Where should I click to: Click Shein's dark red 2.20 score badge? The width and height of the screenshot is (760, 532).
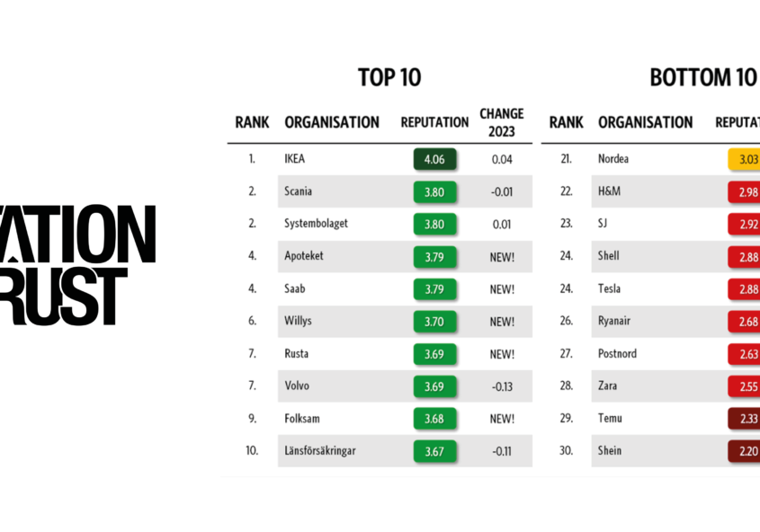(745, 451)
